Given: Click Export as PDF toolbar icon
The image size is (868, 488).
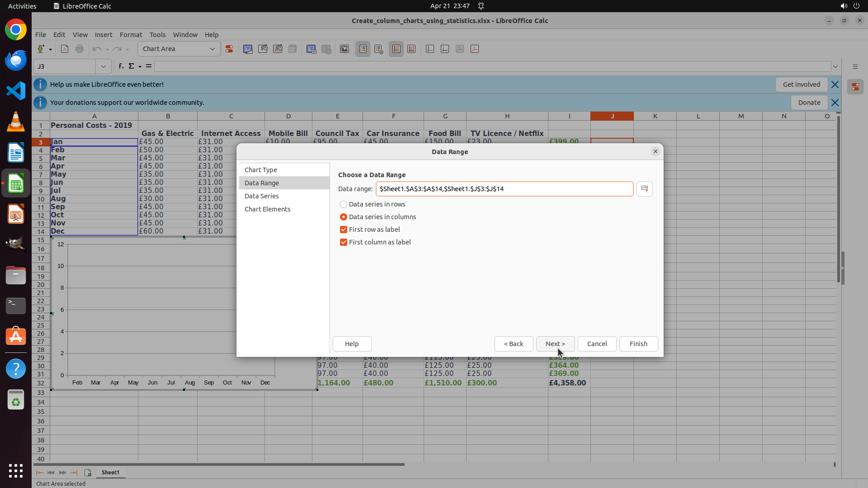Looking at the screenshot, I should point(65,49).
